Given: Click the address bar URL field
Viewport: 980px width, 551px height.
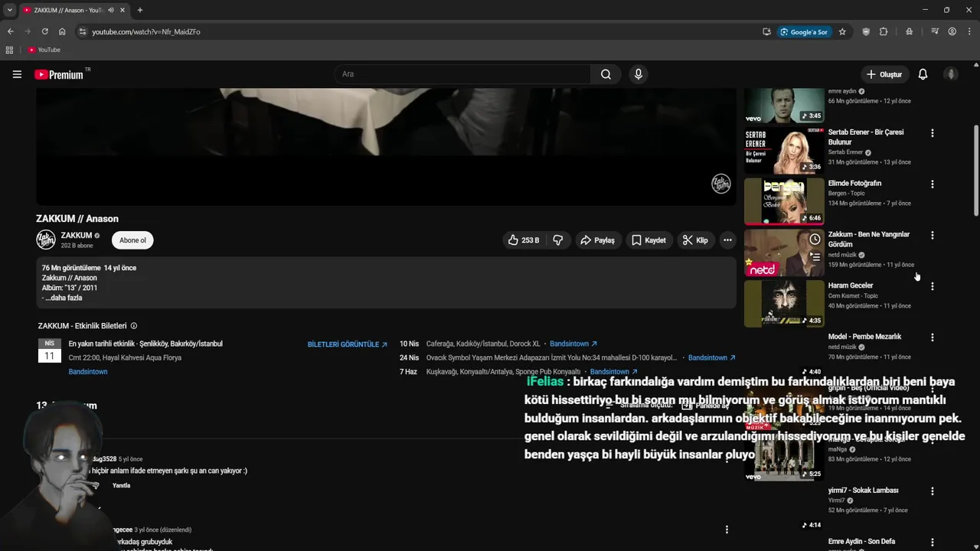Looking at the screenshot, I should 421,31.
